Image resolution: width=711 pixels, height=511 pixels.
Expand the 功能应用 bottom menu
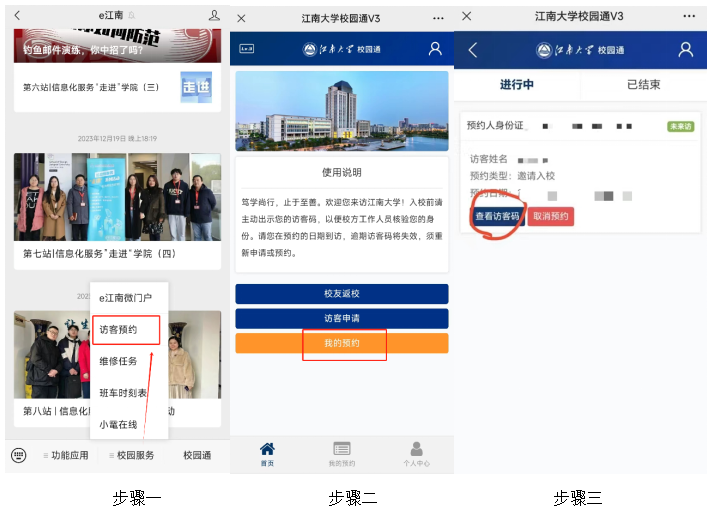[65, 455]
